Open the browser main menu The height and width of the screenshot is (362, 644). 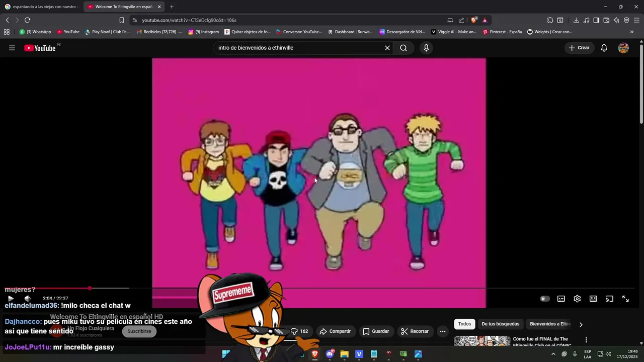tap(636, 20)
